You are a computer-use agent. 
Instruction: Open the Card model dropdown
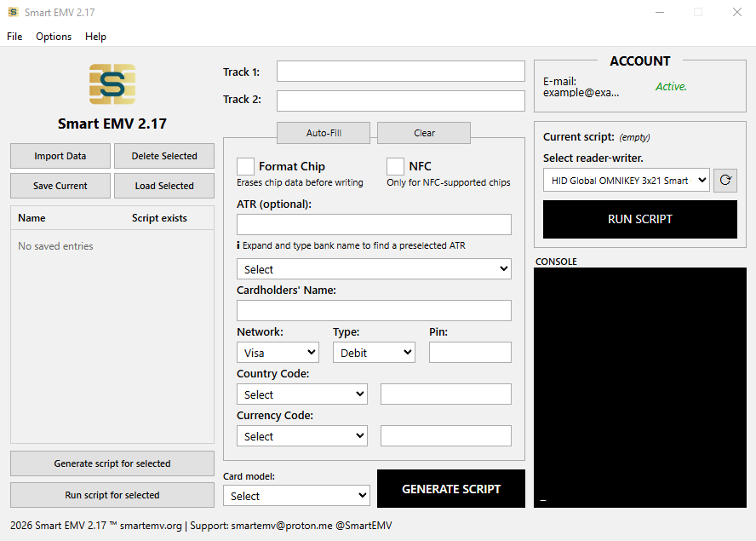(296, 496)
